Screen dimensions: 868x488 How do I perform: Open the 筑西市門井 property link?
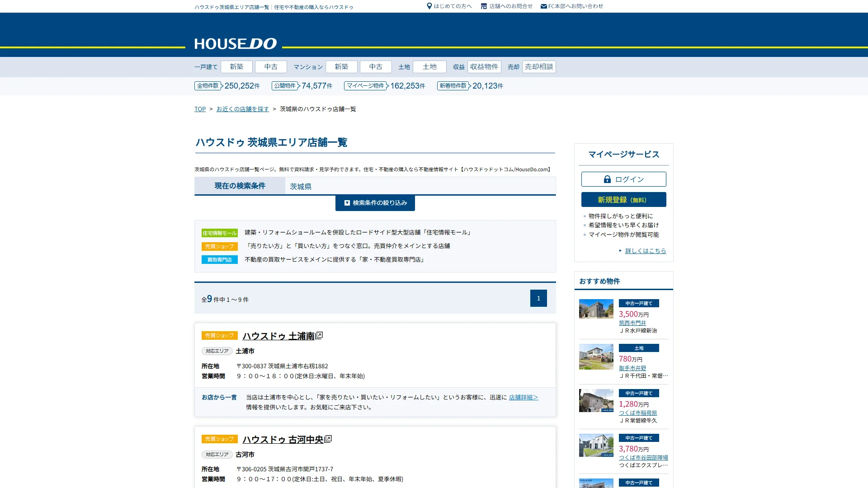coord(632,323)
